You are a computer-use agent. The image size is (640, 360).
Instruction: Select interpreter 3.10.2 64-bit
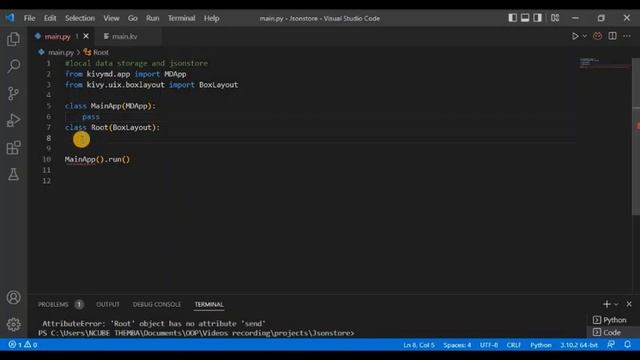[x=579, y=345]
